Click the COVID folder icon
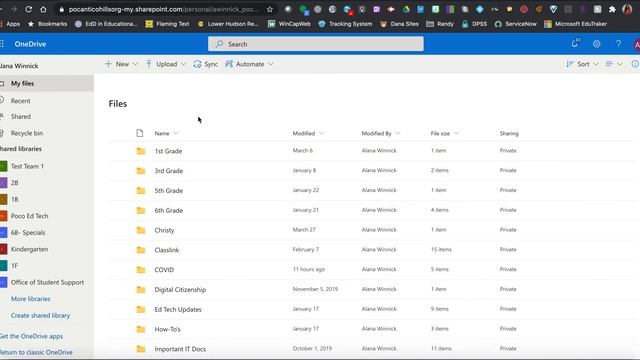640x360 pixels. [x=141, y=270]
